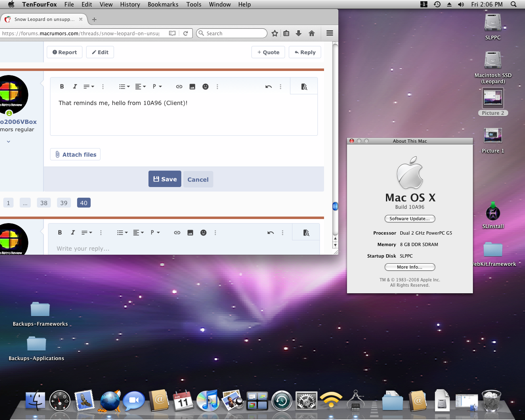The width and height of the screenshot is (525, 420).
Task: Click More Info in About This Mac
Action: pyautogui.click(x=410, y=267)
